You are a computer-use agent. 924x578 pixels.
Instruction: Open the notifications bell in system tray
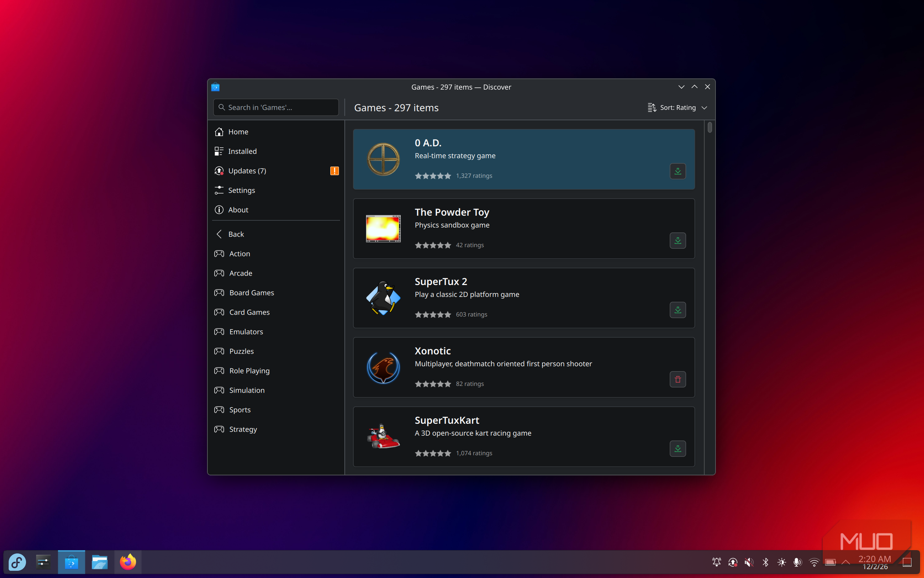click(717, 562)
